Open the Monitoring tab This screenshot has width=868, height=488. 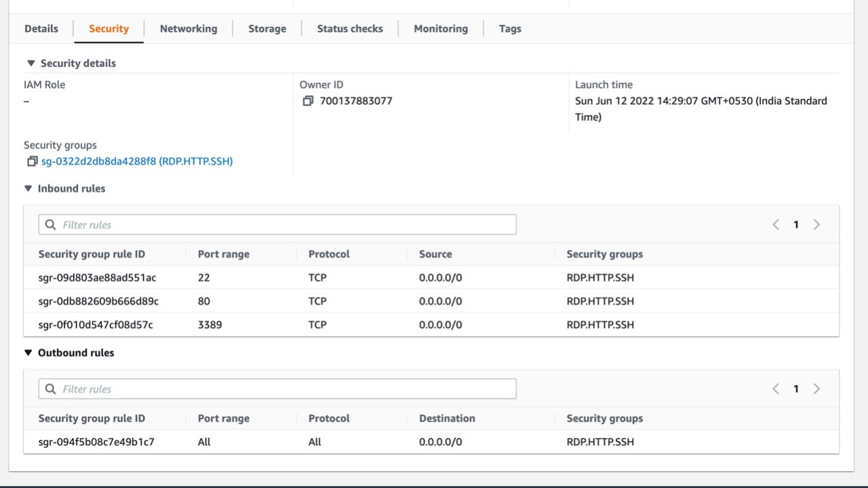point(440,28)
